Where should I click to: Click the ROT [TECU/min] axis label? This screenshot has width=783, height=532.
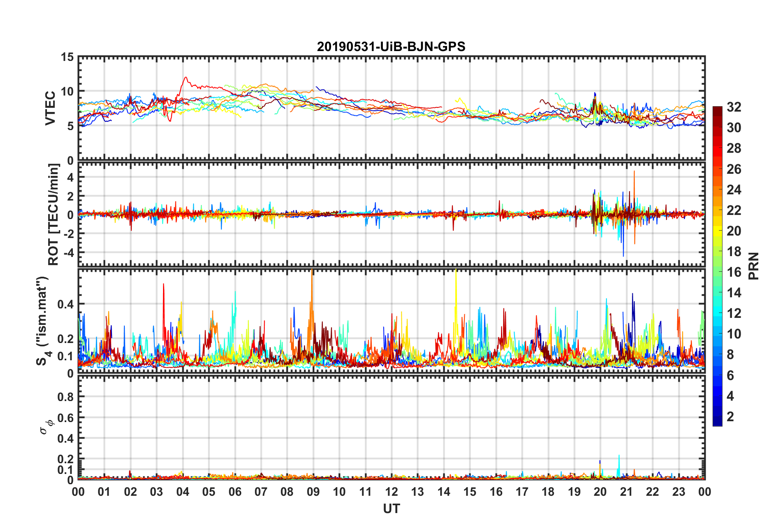54,215
